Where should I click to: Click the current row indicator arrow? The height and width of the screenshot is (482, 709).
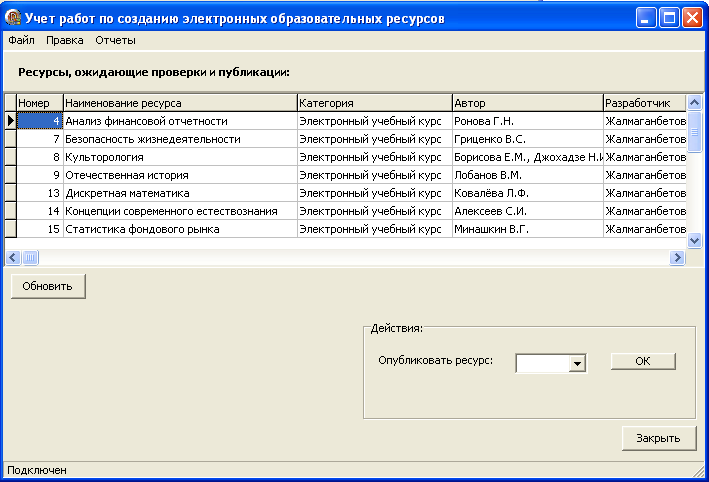click(x=10, y=121)
